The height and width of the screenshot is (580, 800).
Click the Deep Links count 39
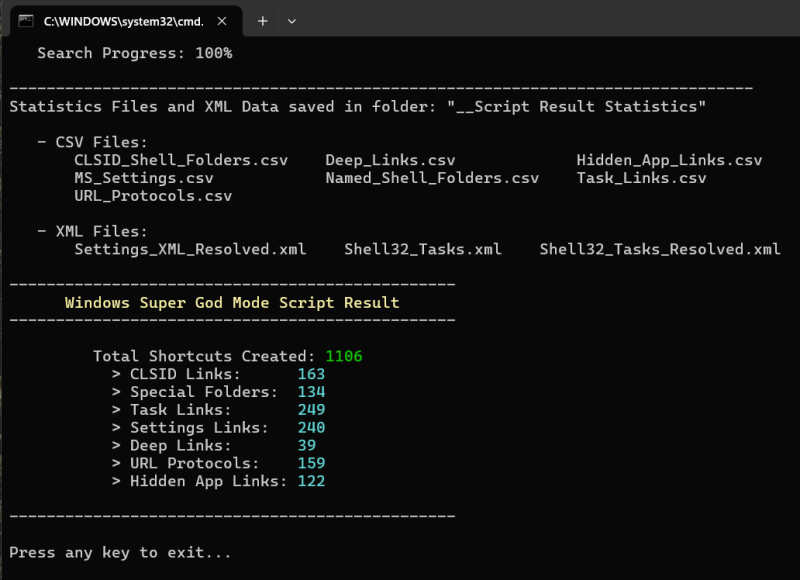click(307, 445)
